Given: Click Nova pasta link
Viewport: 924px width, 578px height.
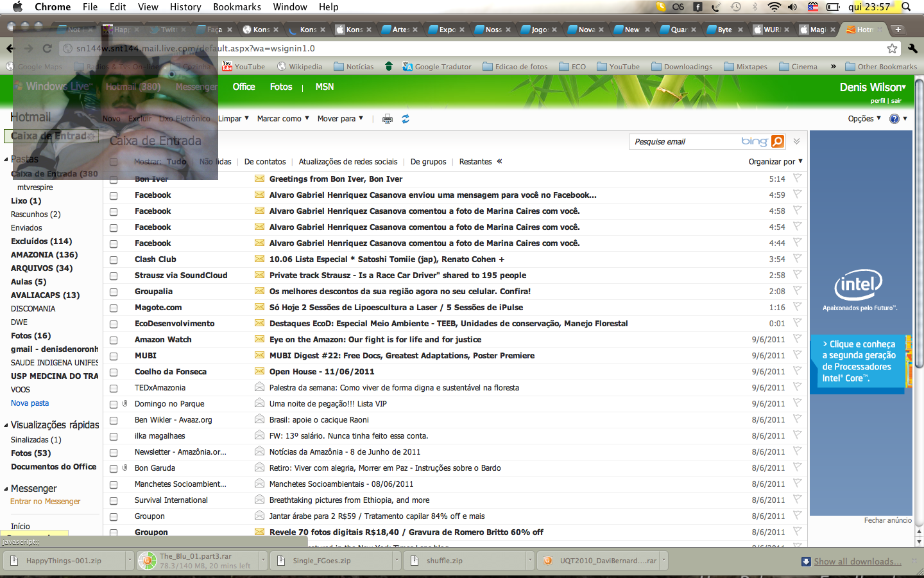Looking at the screenshot, I should pyautogui.click(x=30, y=403).
